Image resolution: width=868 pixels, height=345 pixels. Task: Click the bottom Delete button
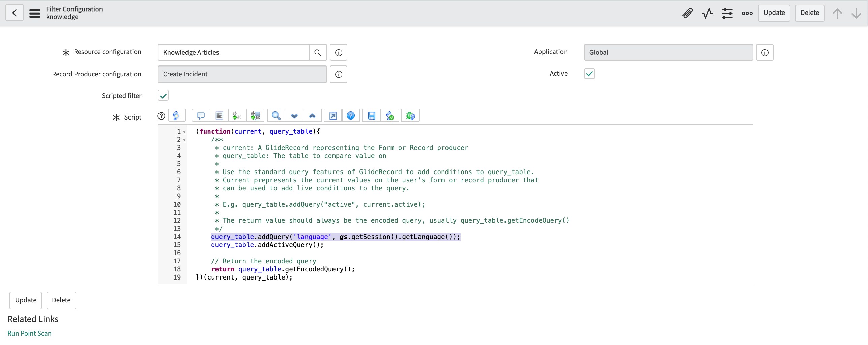(61, 300)
